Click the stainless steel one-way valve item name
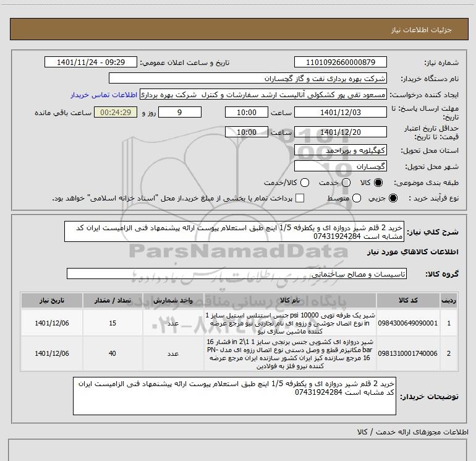This screenshot has width=476, height=461. [290, 323]
